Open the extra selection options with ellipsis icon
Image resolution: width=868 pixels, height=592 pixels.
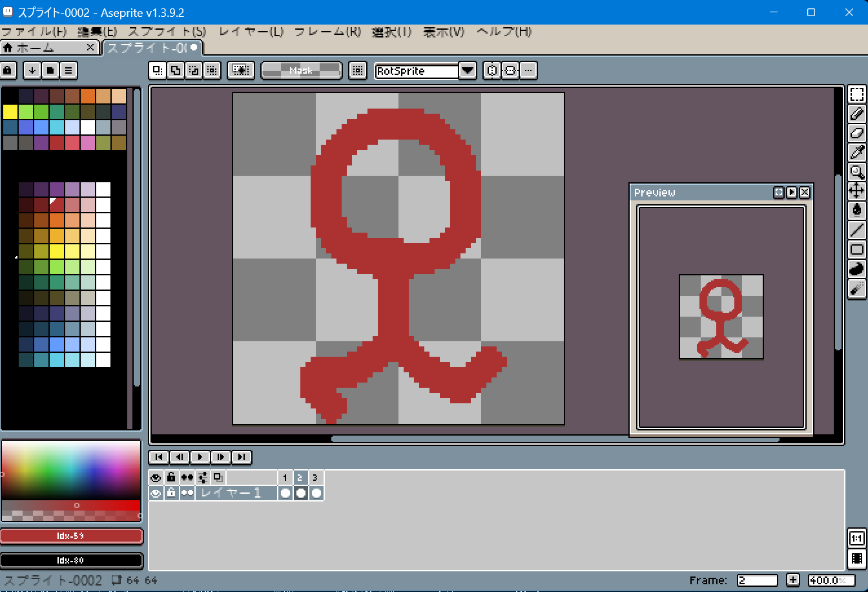(528, 70)
